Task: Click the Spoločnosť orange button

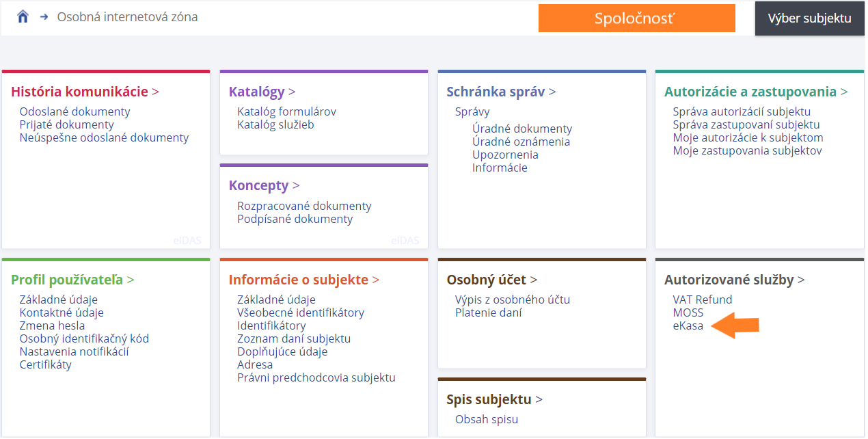Action: [636, 18]
